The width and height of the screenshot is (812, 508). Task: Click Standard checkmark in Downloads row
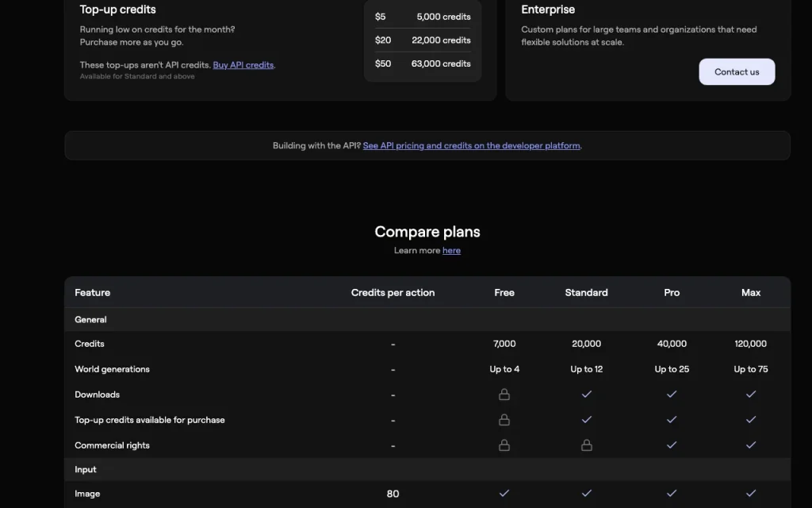(x=586, y=394)
